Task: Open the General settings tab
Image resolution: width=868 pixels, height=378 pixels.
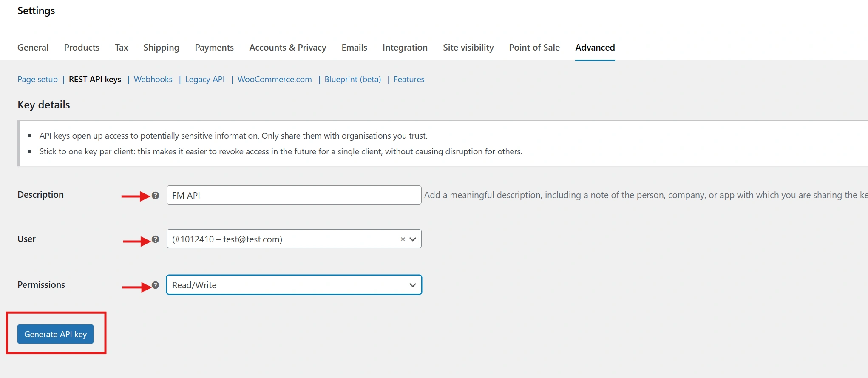Action: click(x=33, y=48)
